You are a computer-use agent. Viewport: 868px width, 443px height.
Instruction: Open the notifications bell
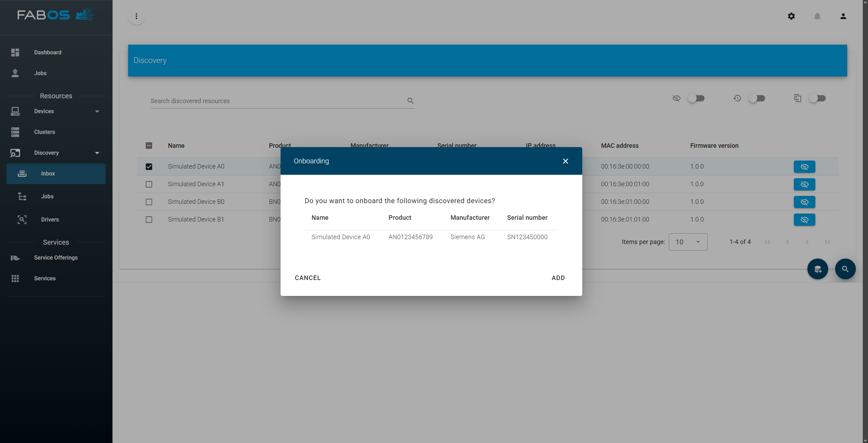pos(817,16)
